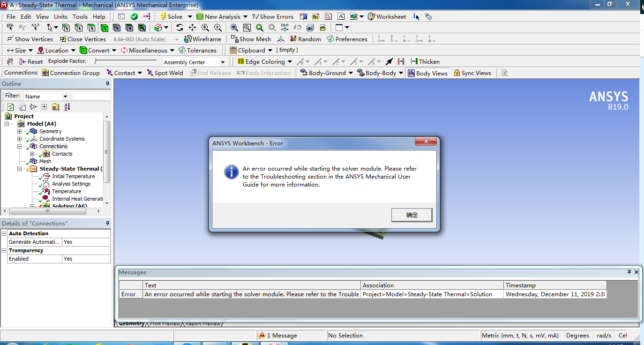Open the View menu

pos(42,16)
